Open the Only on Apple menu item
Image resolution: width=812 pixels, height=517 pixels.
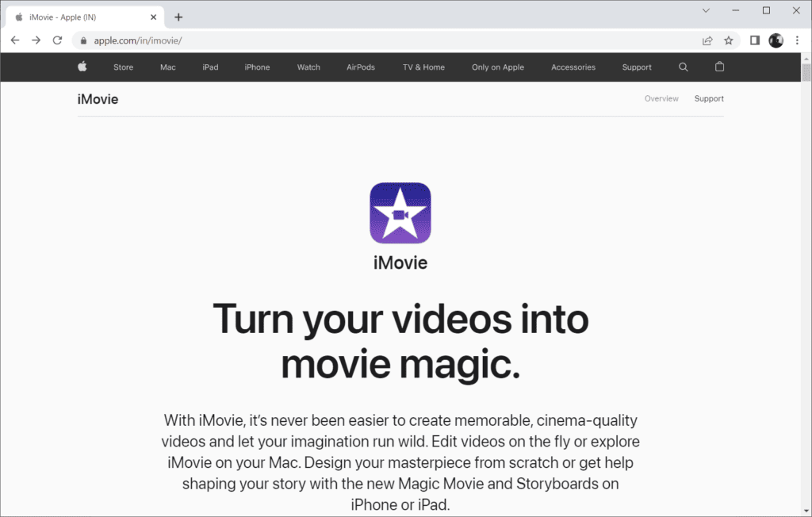pyautogui.click(x=498, y=67)
